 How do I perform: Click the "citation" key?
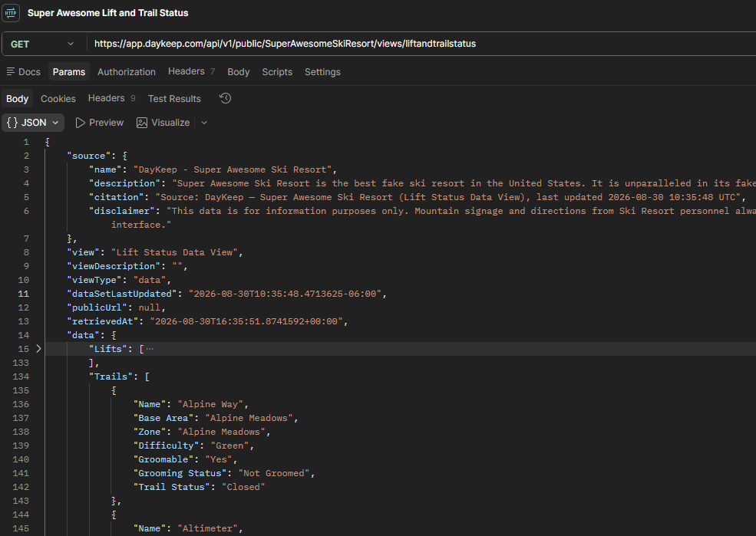117,197
